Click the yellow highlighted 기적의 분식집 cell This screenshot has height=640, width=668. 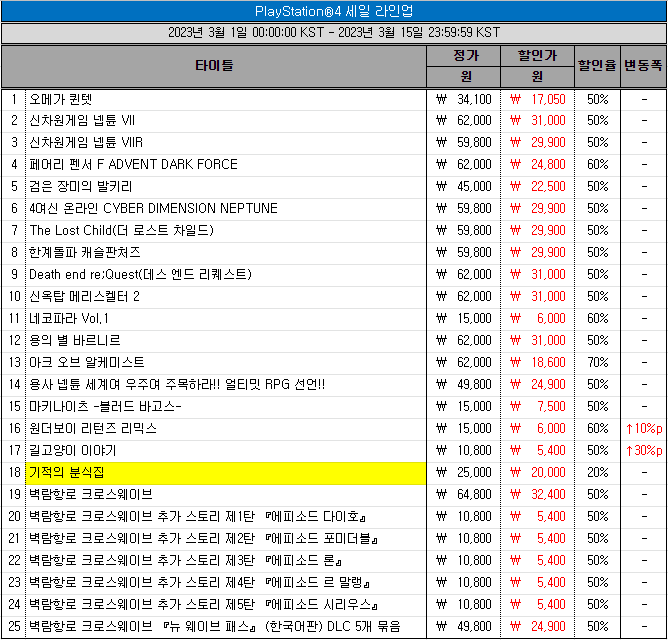[226, 472]
